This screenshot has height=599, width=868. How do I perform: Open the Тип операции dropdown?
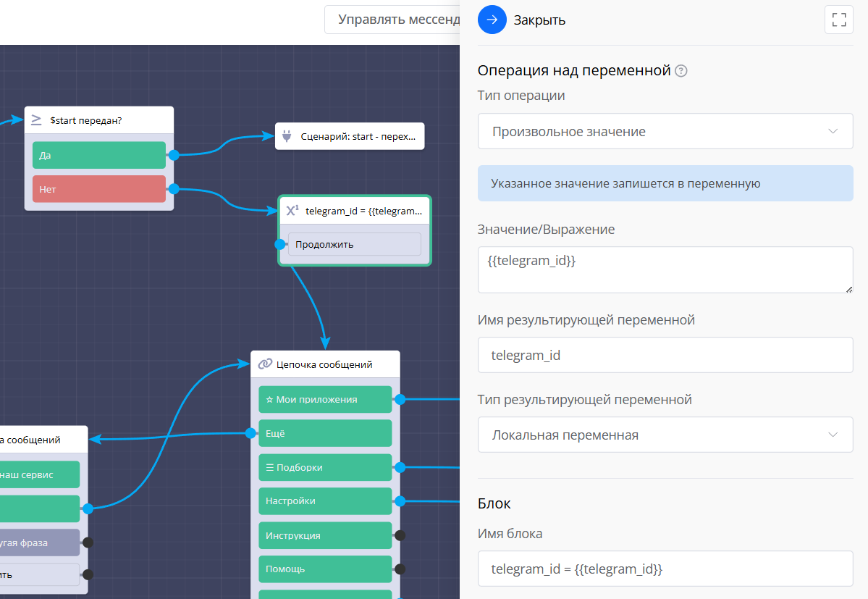[x=665, y=132]
